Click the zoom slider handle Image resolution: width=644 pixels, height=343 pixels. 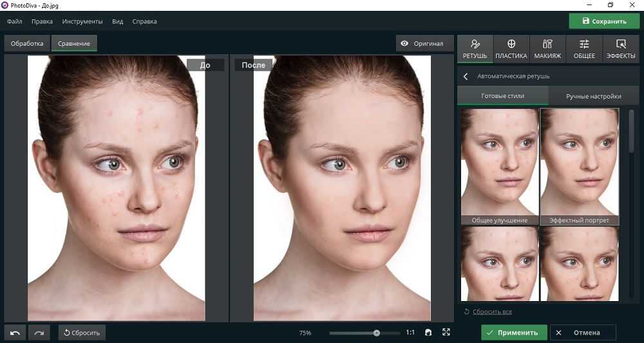coord(377,333)
